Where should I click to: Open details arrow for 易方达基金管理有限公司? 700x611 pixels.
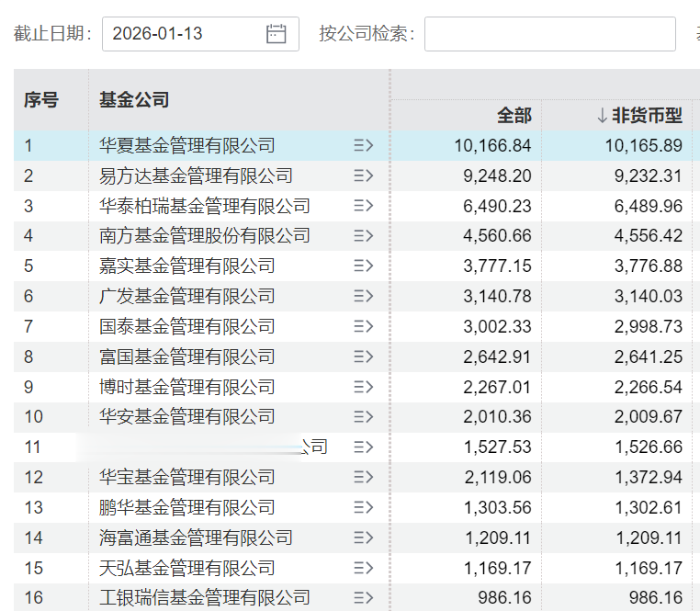(x=364, y=176)
